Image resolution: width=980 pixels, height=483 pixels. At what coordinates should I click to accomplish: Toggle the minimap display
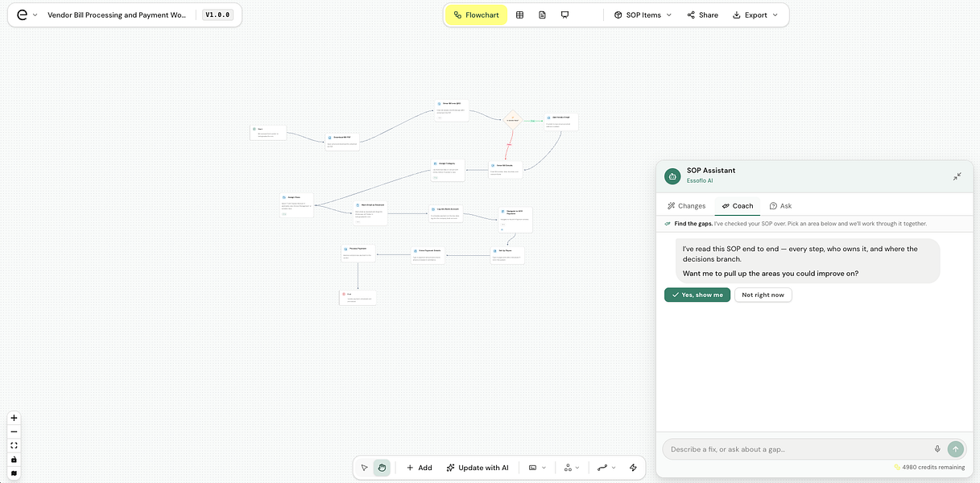[x=14, y=473]
